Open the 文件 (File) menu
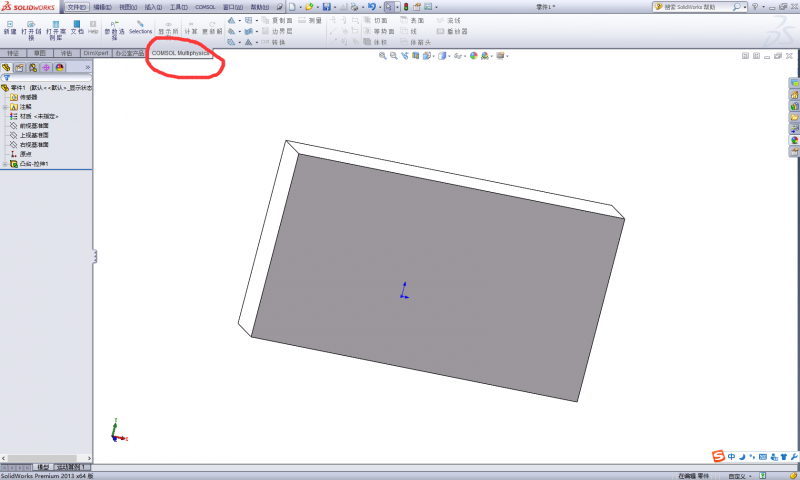 pos(77,7)
